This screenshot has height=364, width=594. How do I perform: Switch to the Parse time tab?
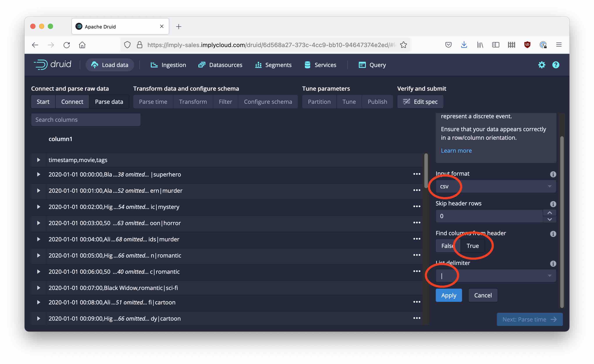(x=153, y=101)
